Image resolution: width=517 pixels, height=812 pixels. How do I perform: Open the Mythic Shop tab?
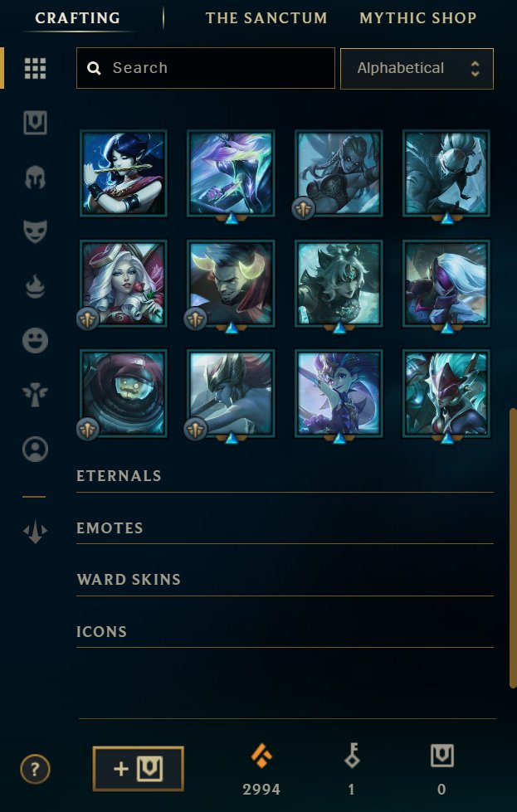(x=418, y=18)
